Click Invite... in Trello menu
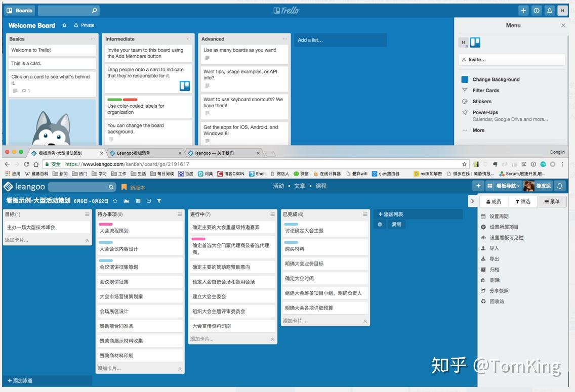The height and width of the screenshot is (392, 575). 512,59
